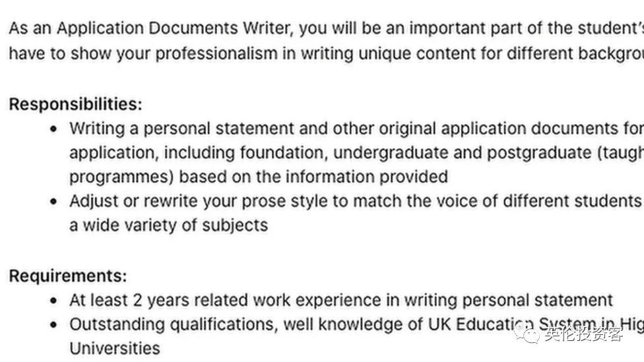Click the line starting 'Writing a personal statement'
The height and width of the screenshot is (362, 644).
click(x=356, y=129)
